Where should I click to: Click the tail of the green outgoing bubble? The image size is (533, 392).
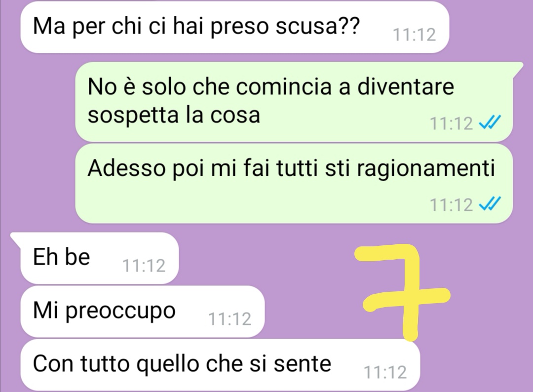click(x=517, y=67)
